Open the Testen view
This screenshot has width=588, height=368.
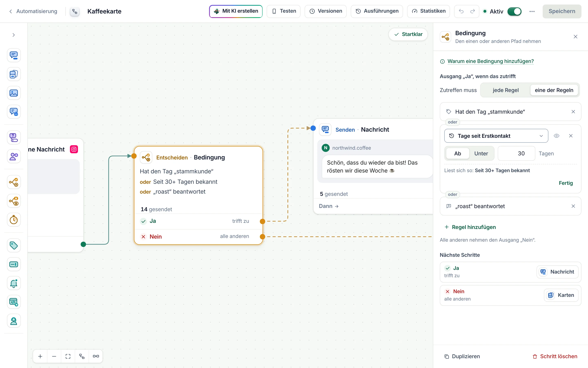pos(284,11)
